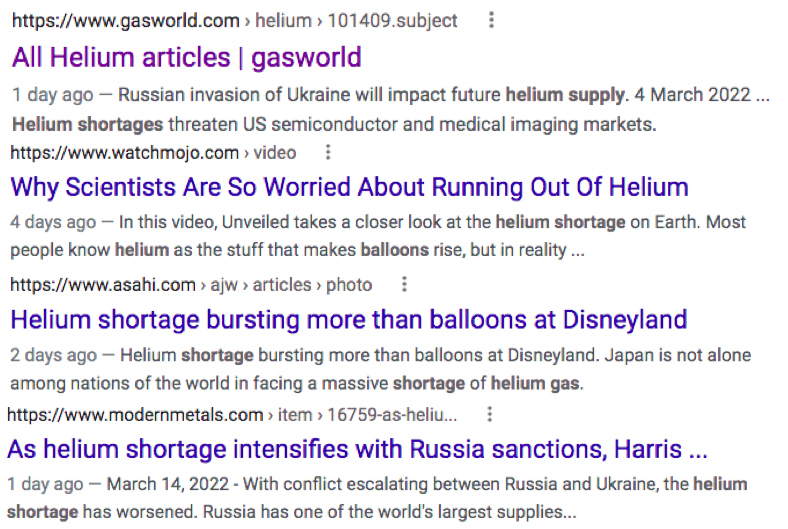Click the 'video' breadcrumb after watchmojo.com
Screen dimensions: 788x529
(275, 153)
